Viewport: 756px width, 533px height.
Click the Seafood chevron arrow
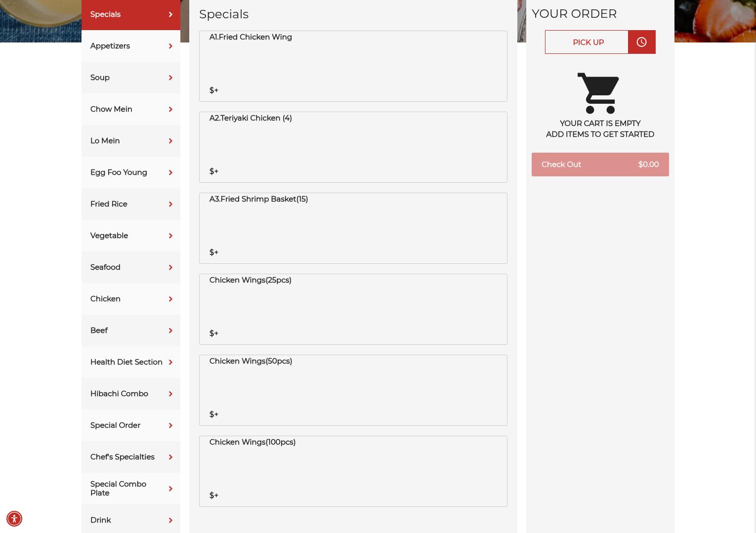pyautogui.click(x=170, y=267)
